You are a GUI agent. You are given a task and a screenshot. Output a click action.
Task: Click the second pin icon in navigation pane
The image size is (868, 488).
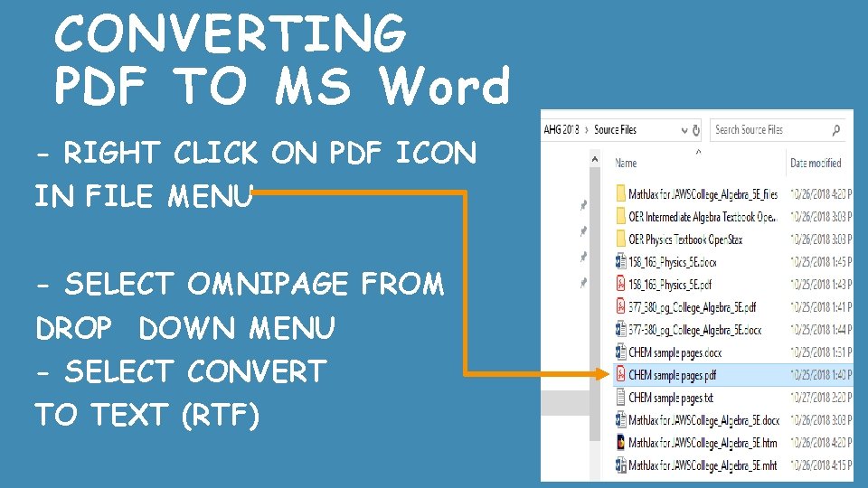click(583, 230)
